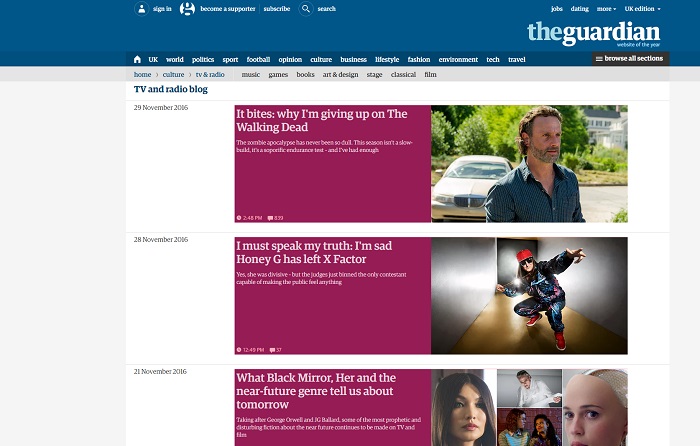This screenshot has width=700, height=446.
Task: Open the Black Mirror article headline
Action: click(315, 391)
